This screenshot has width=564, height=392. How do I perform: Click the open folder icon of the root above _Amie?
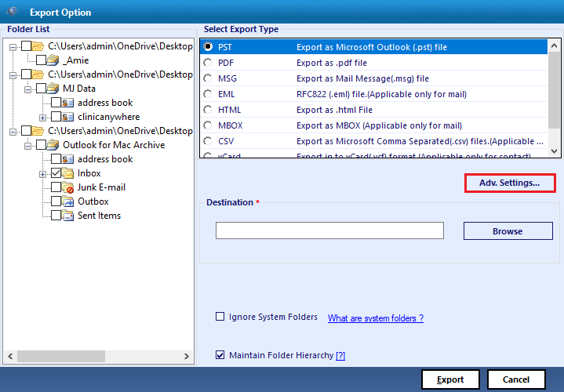coord(38,46)
